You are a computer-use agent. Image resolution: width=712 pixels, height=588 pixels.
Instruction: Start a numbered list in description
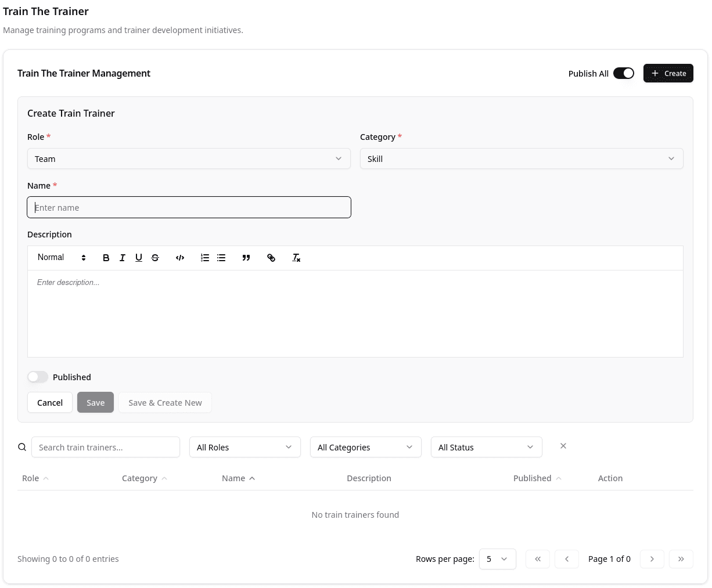coord(205,258)
